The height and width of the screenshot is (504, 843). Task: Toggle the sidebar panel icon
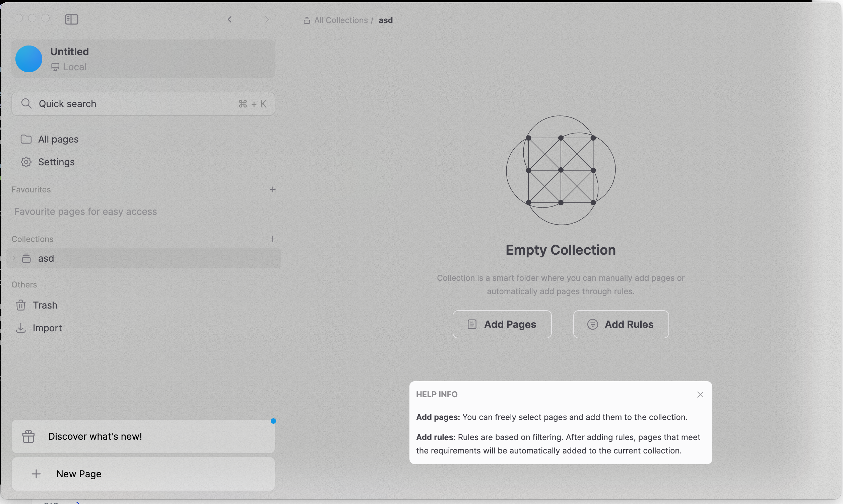(71, 19)
